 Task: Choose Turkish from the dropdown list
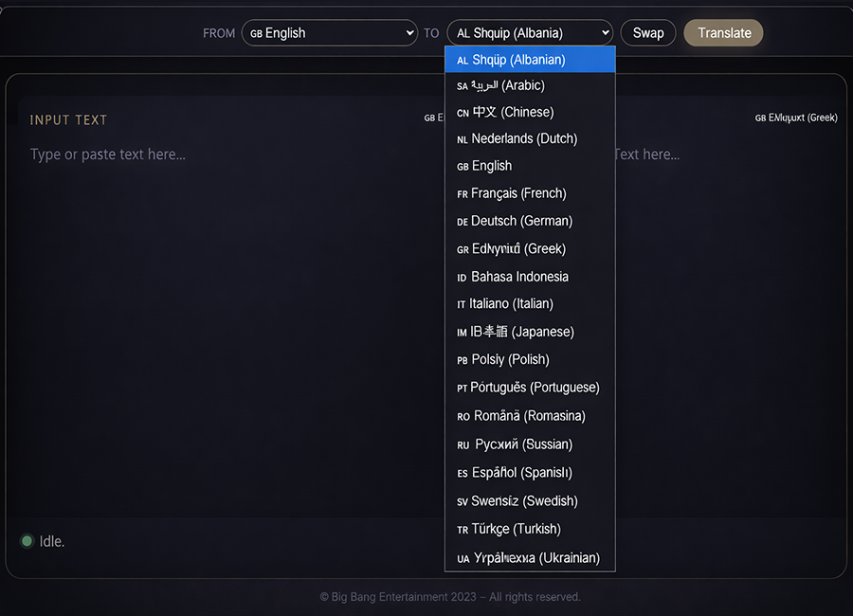click(x=529, y=529)
